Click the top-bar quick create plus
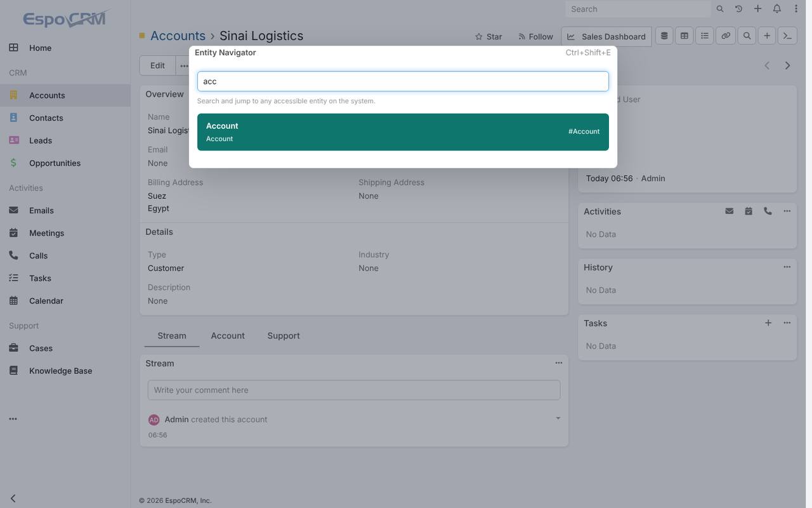This screenshot has height=508, width=812. [757, 9]
